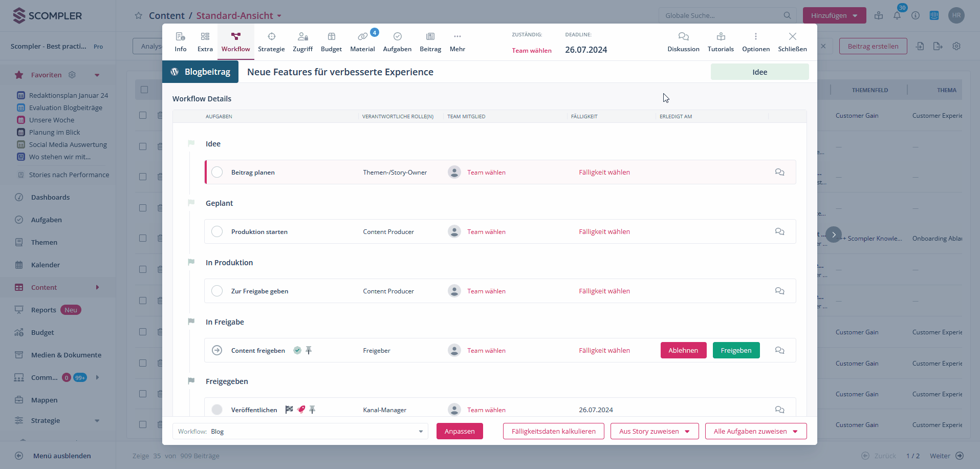Click the green Freigeben button
Image resolution: width=980 pixels, height=469 pixels.
[x=736, y=351]
